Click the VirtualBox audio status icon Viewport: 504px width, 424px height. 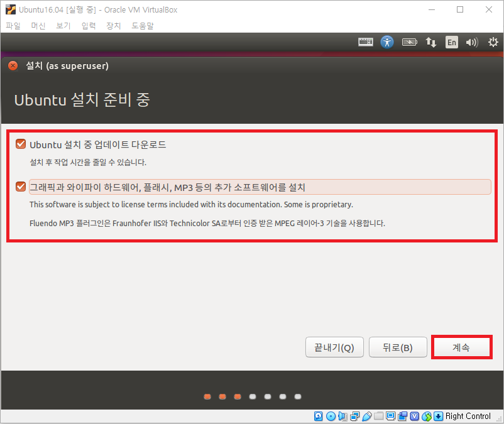pos(342,416)
